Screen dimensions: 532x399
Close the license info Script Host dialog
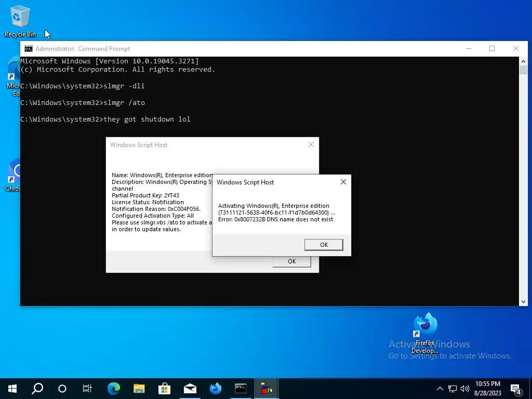tap(311, 145)
